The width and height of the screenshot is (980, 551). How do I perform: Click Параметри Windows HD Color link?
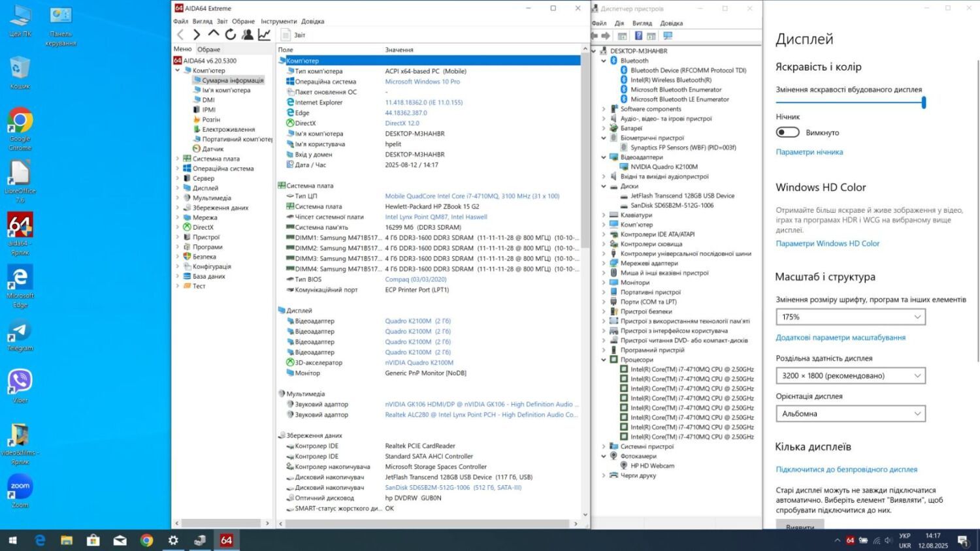point(827,244)
